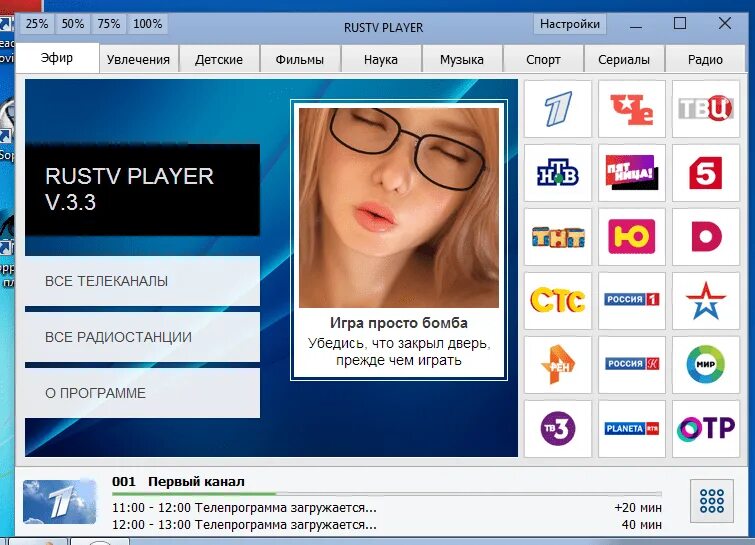This screenshot has width=755, height=545.
Task: Open the Настройки settings button
Action: click(570, 24)
